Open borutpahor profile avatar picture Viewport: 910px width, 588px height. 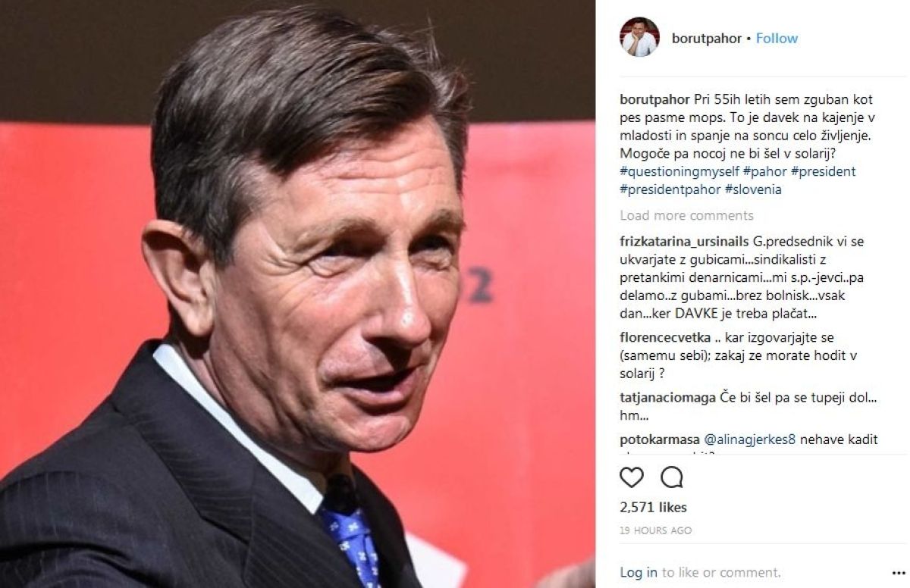click(x=639, y=38)
